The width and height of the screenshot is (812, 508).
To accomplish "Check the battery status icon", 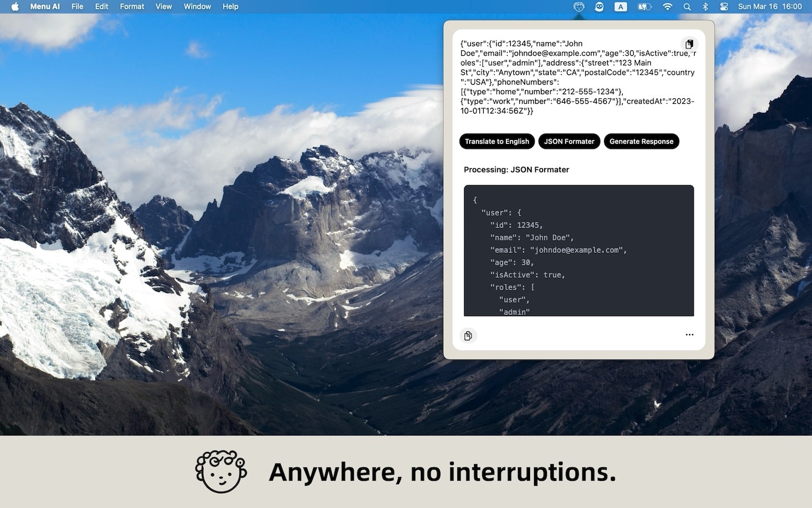I will [645, 7].
